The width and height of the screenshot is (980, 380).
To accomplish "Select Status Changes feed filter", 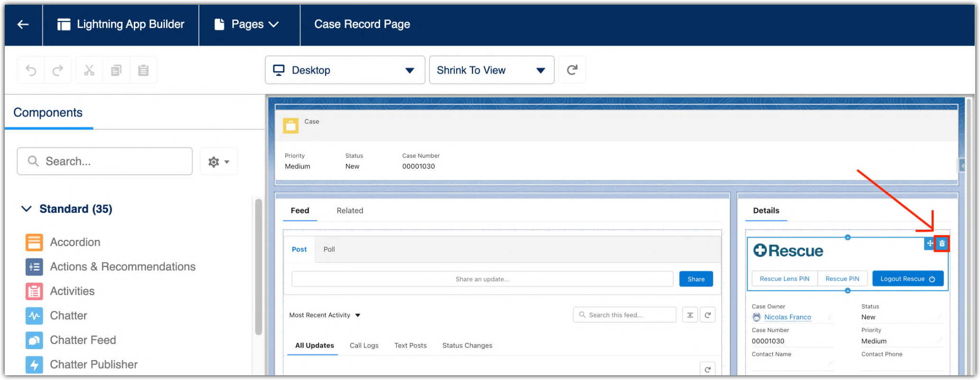I will (467, 346).
